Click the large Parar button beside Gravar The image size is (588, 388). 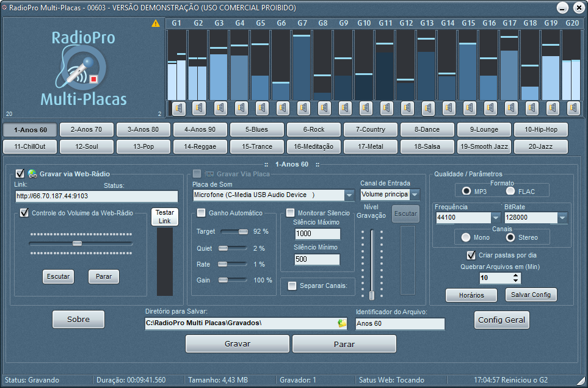(344, 344)
